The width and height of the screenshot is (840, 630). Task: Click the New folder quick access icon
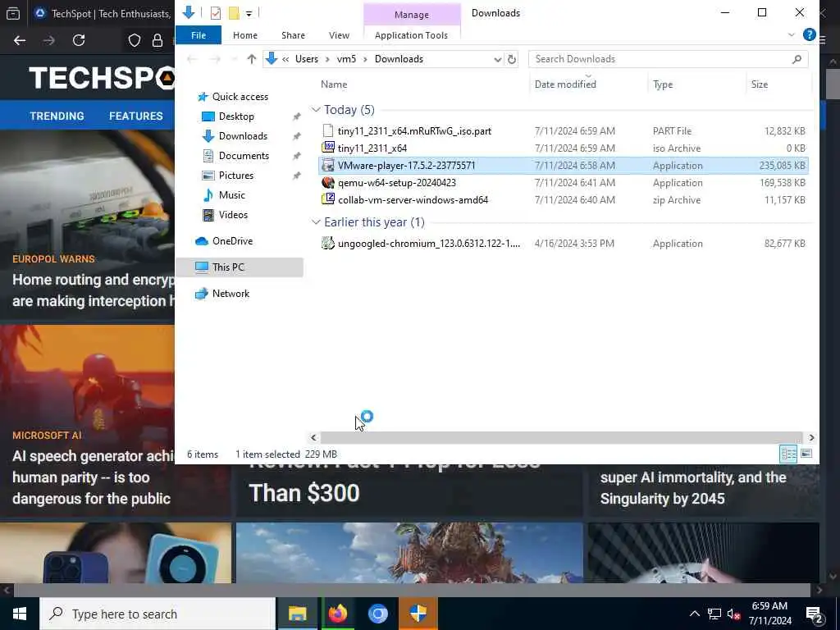(x=234, y=13)
